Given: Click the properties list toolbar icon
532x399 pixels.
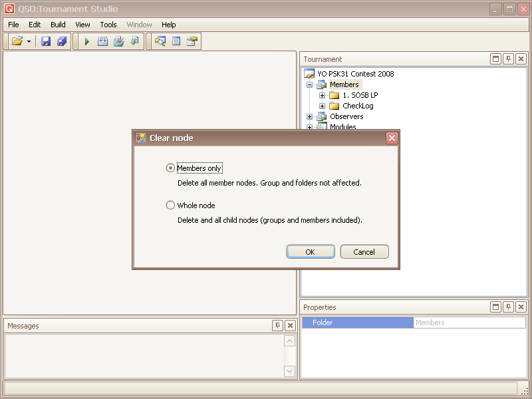Looking at the screenshot, I should 176,41.
